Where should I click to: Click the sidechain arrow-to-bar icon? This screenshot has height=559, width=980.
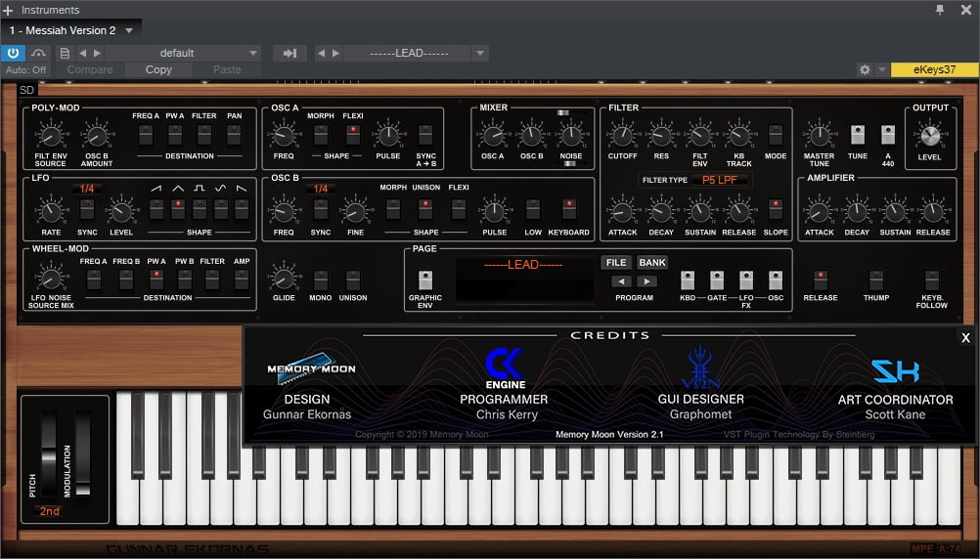point(290,53)
